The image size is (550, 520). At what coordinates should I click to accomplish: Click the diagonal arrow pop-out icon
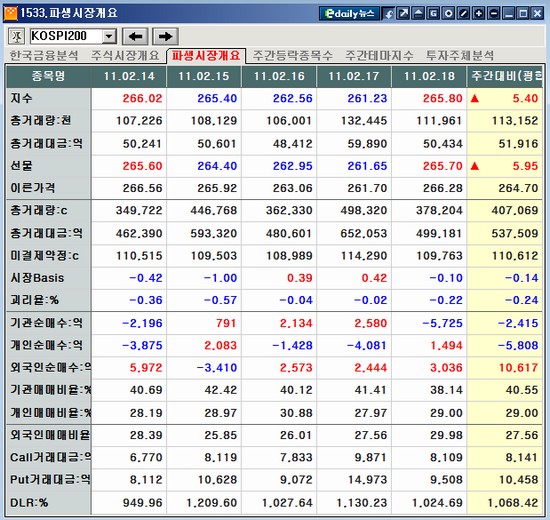[403, 14]
